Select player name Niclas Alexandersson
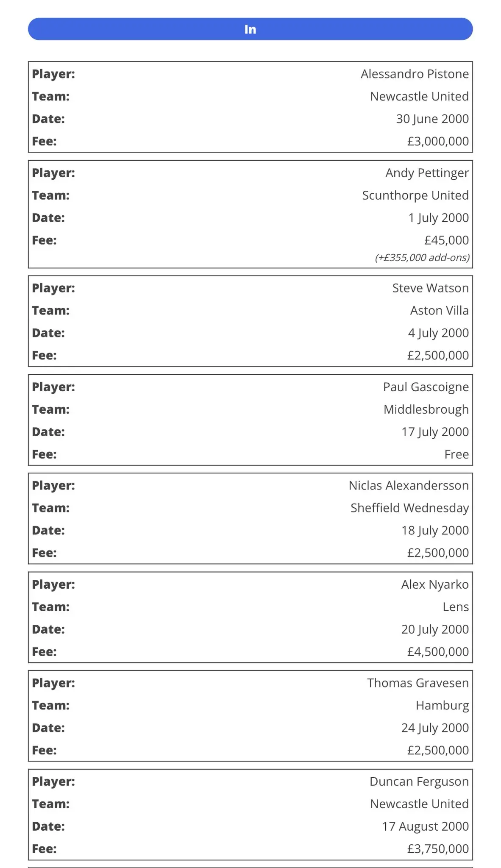The image size is (501, 868). click(x=408, y=485)
